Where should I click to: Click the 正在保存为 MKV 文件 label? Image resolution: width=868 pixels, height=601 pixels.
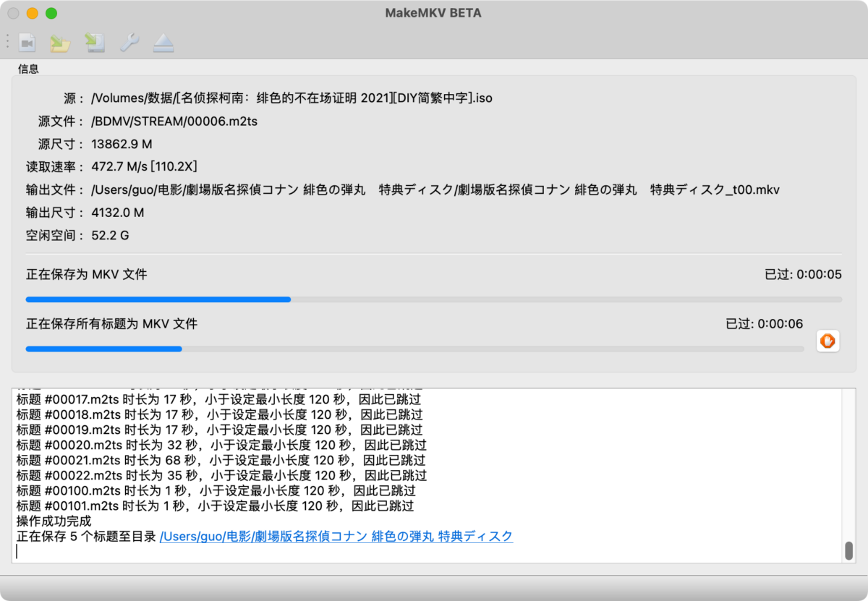click(87, 275)
